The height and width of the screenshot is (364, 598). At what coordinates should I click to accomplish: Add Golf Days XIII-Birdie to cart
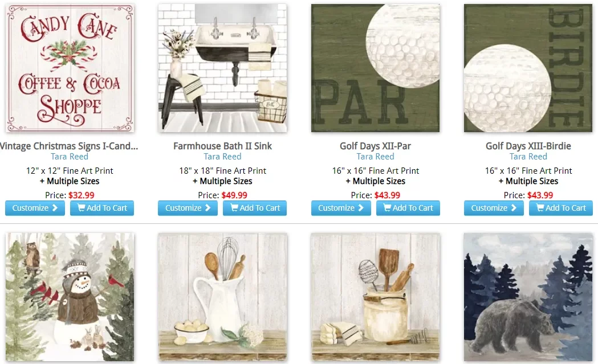click(560, 208)
